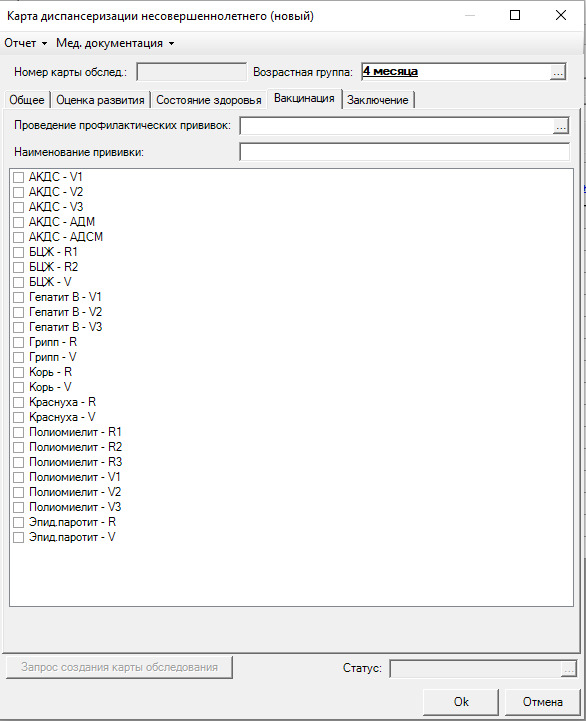Confirm with the Ok button
The height and width of the screenshot is (721, 586).
click(461, 702)
